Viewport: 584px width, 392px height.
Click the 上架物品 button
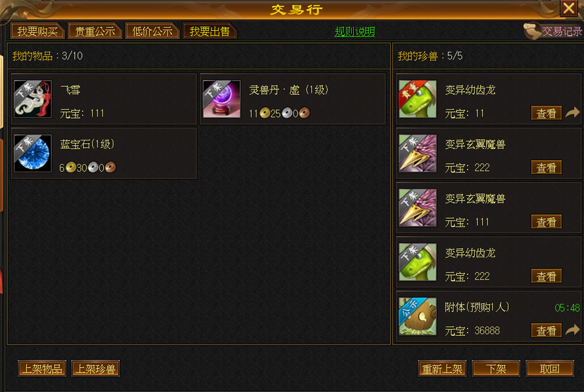[x=42, y=368]
